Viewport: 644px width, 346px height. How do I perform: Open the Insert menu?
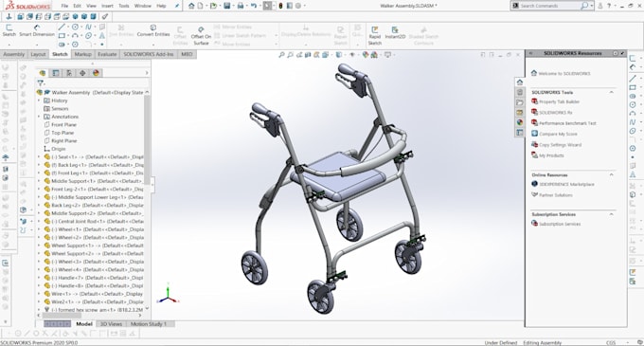(x=107, y=6)
